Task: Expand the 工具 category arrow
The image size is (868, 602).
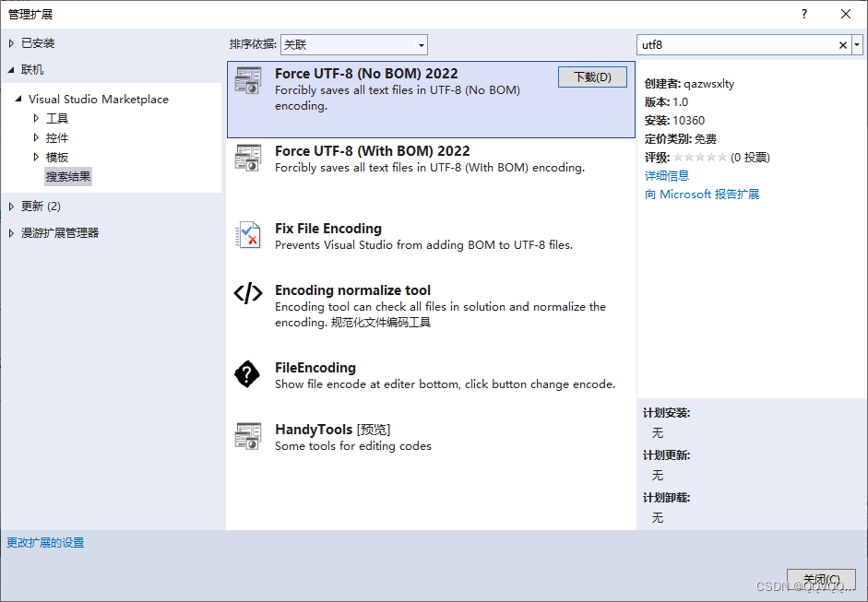Action: (x=36, y=118)
